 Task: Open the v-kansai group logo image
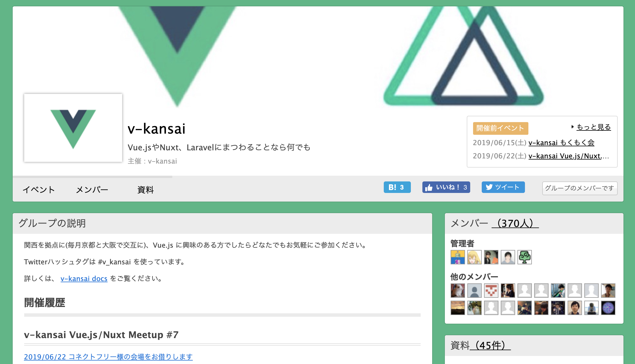point(73,128)
